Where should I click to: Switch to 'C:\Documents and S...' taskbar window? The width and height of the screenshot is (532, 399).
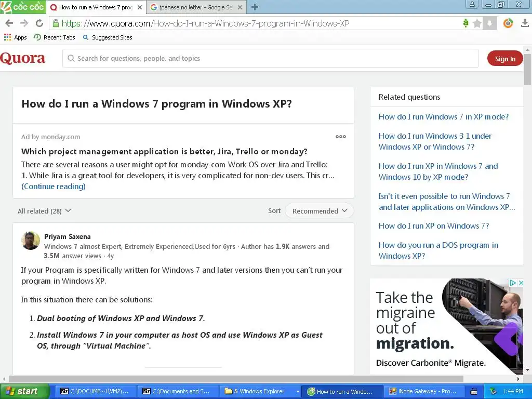pyautogui.click(x=178, y=391)
